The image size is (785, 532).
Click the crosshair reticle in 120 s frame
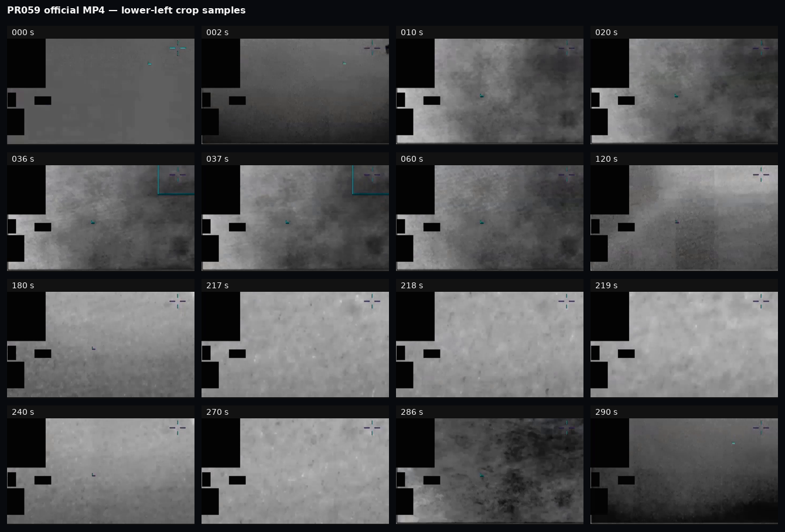(761, 175)
